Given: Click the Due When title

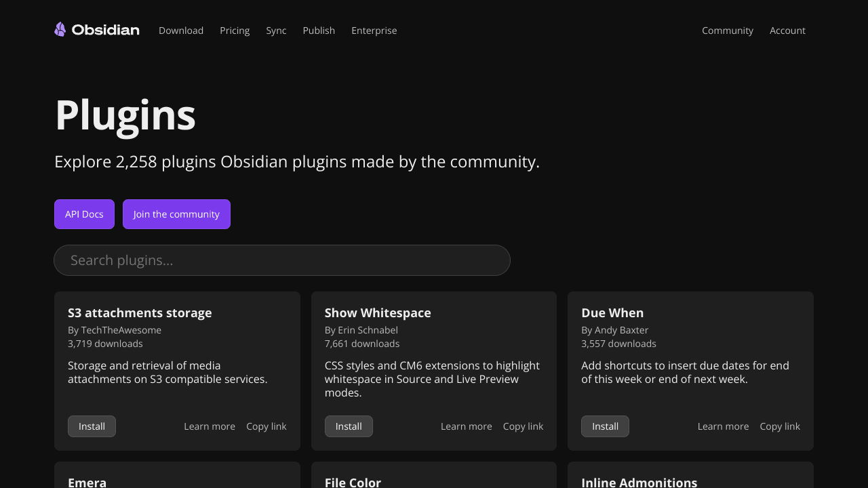Looking at the screenshot, I should [612, 312].
